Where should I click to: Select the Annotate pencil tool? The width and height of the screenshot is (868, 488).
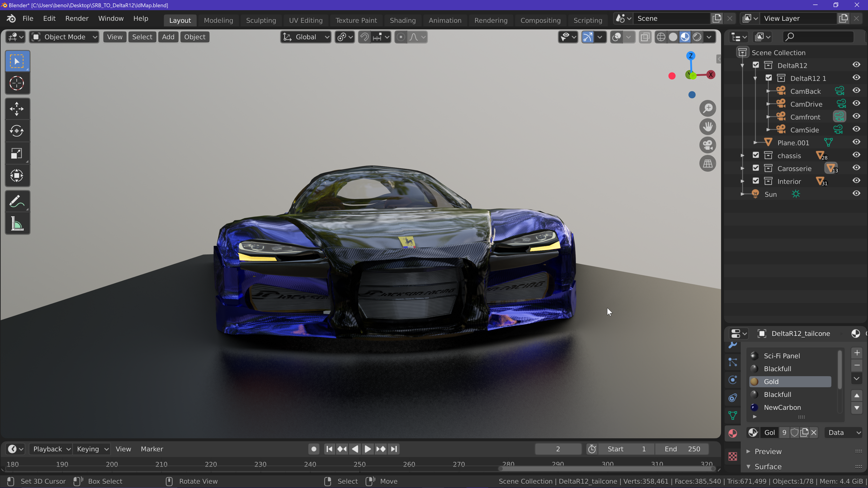(x=17, y=201)
